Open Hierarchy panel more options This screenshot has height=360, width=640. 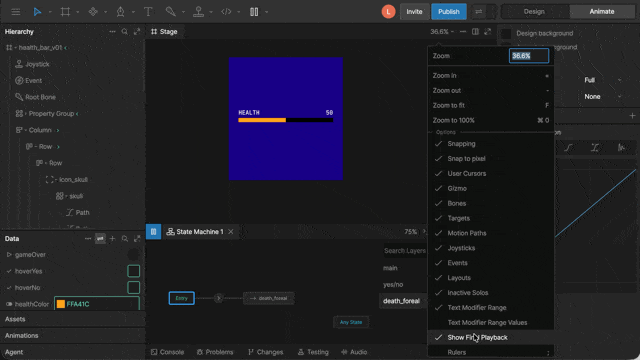pyautogui.click(x=112, y=31)
